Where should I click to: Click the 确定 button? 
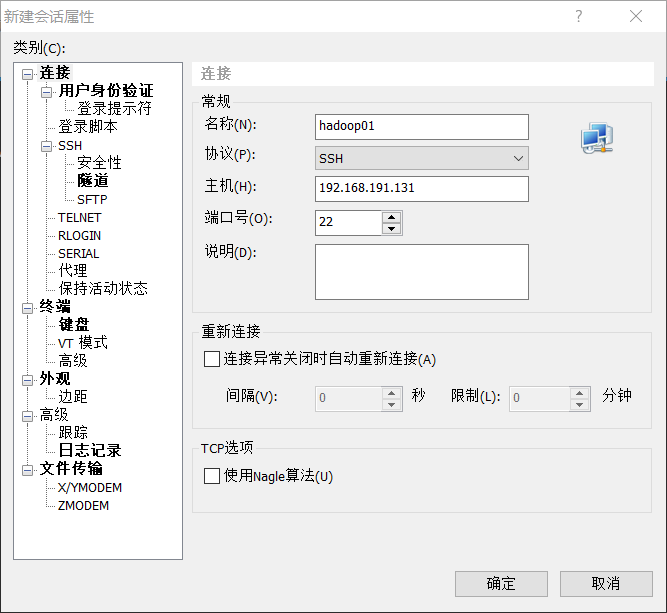point(501,584)
